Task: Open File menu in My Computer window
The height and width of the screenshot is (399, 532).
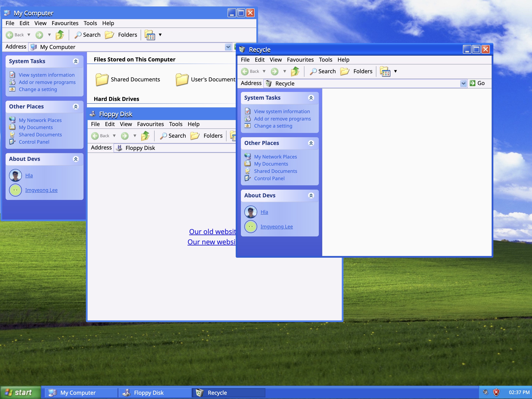Action: point(10,23)
